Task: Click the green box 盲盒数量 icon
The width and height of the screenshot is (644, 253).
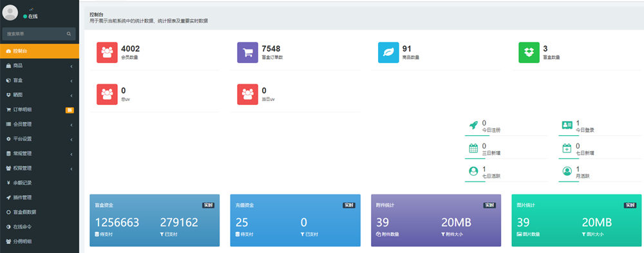Action: 529,53
